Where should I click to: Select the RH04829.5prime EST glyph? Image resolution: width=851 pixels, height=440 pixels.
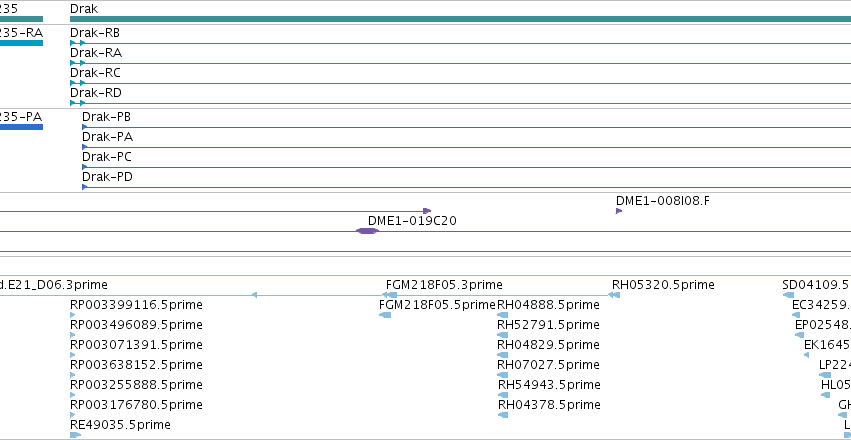[503, 355]
